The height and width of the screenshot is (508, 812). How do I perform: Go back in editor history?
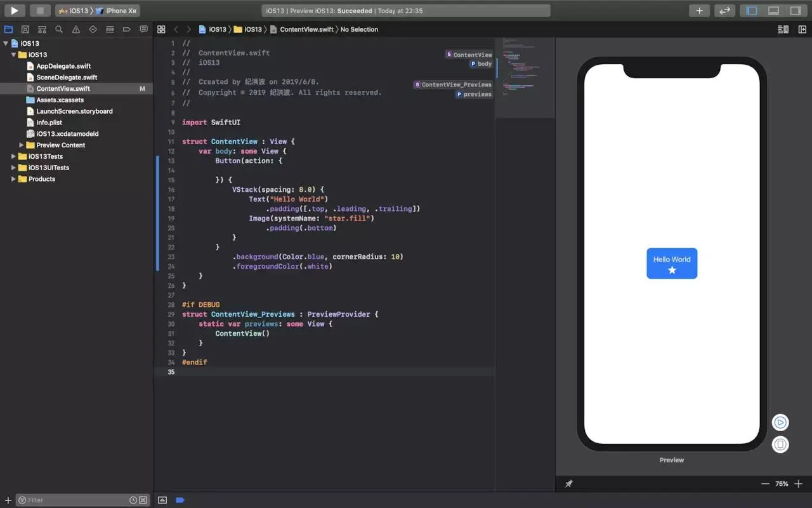coord(176,29)
